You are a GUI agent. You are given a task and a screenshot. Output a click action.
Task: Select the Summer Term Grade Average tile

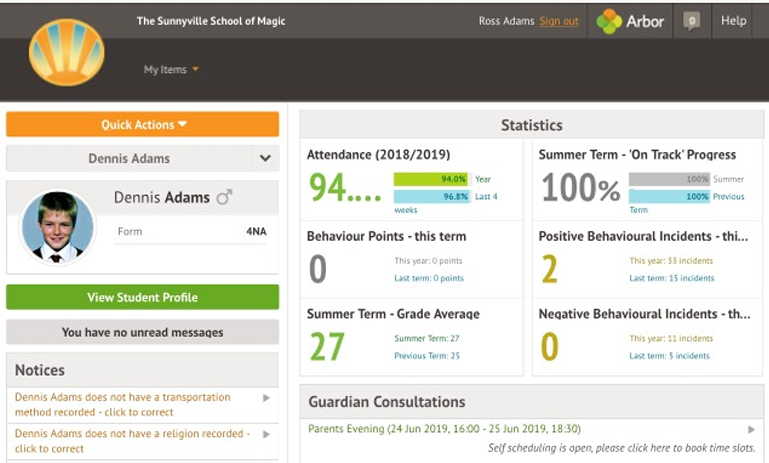pos(411,336)
